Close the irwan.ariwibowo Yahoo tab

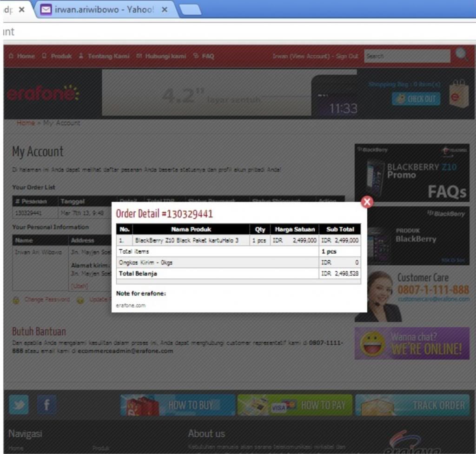click(x=165, y=10)
